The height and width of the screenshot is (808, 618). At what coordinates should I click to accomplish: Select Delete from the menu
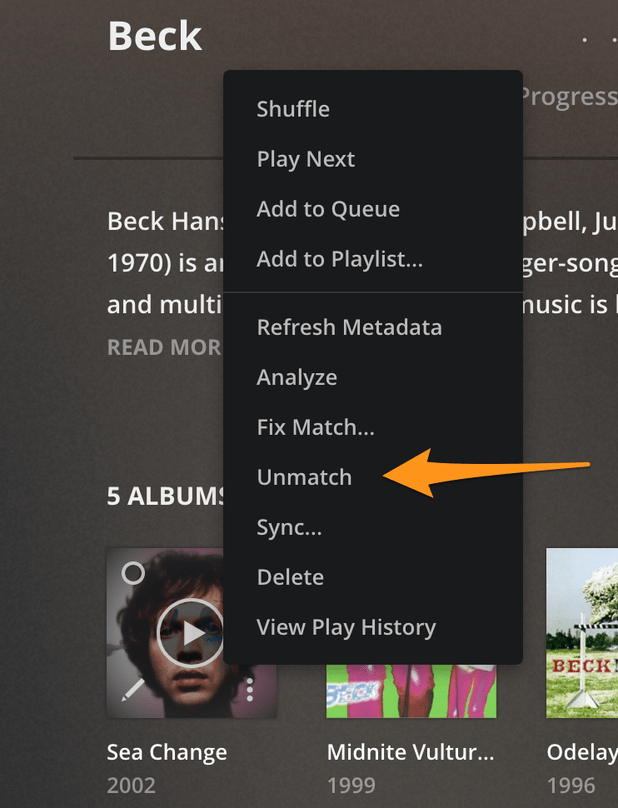point(373,577)
